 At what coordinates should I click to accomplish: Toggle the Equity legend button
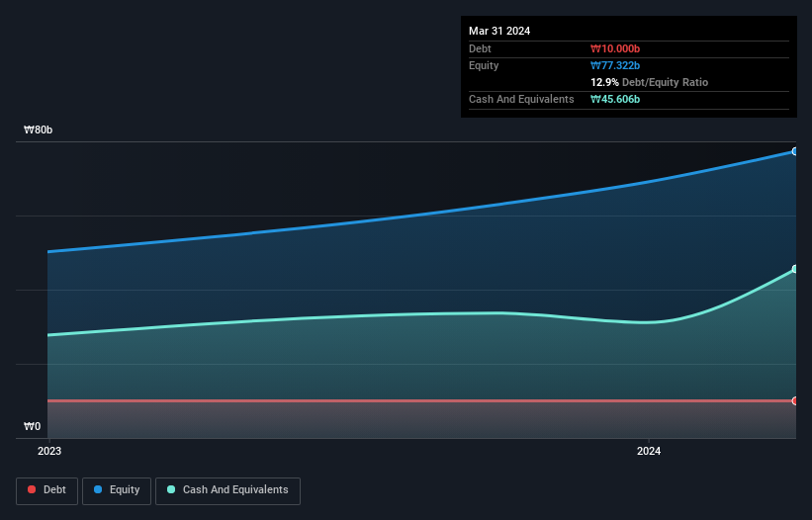click(117, 490)
